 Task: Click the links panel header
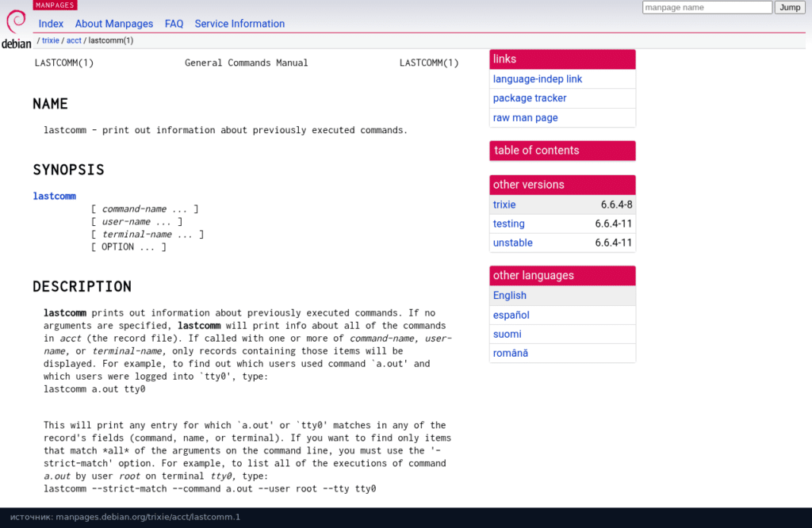pyautogui.click(x=562, y=59)
